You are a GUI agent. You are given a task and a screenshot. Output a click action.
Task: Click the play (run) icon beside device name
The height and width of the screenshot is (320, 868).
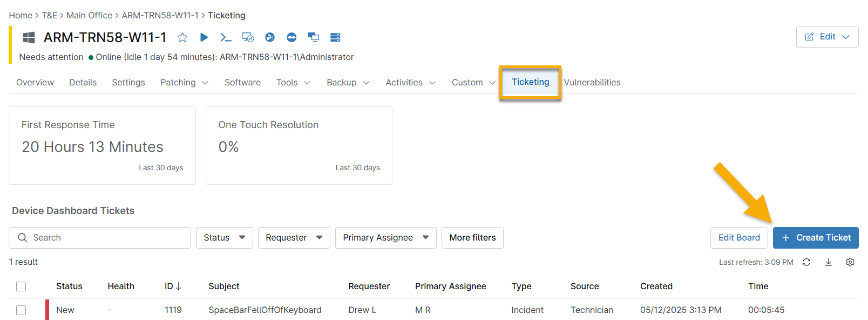[204, 37]
